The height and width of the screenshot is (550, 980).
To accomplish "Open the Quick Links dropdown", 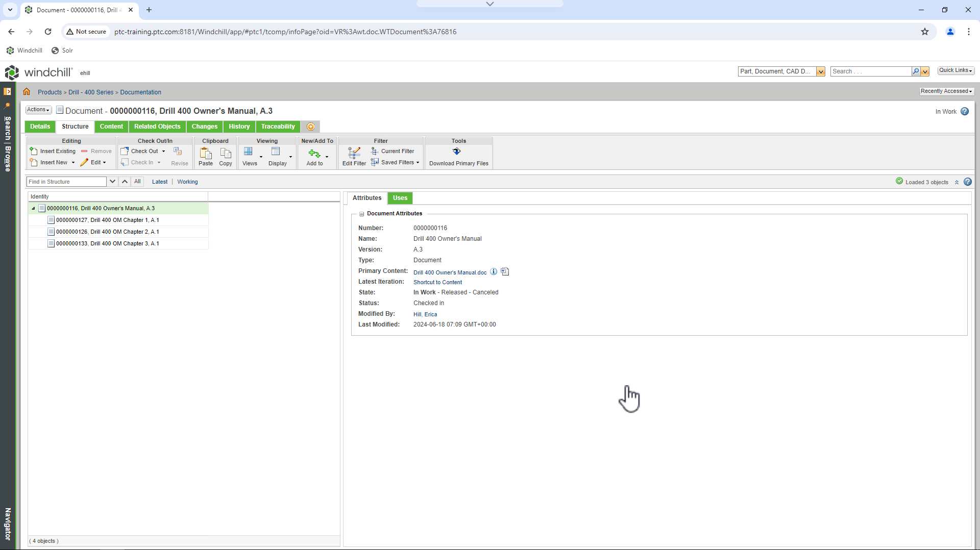I will pyautogui.click(x=955, y=70).
